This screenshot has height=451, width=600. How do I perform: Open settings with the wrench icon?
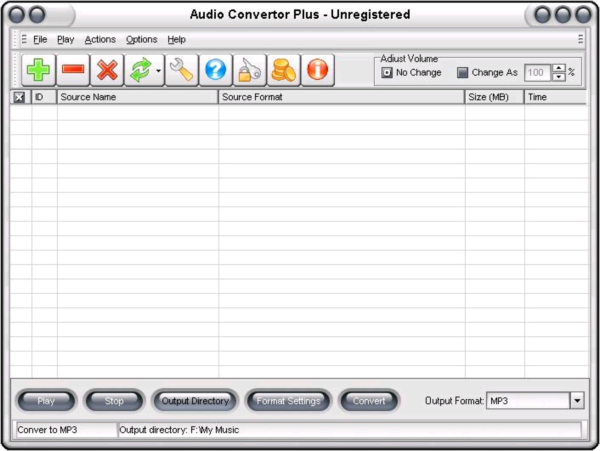pyautogui.click(x=182, y=70)
